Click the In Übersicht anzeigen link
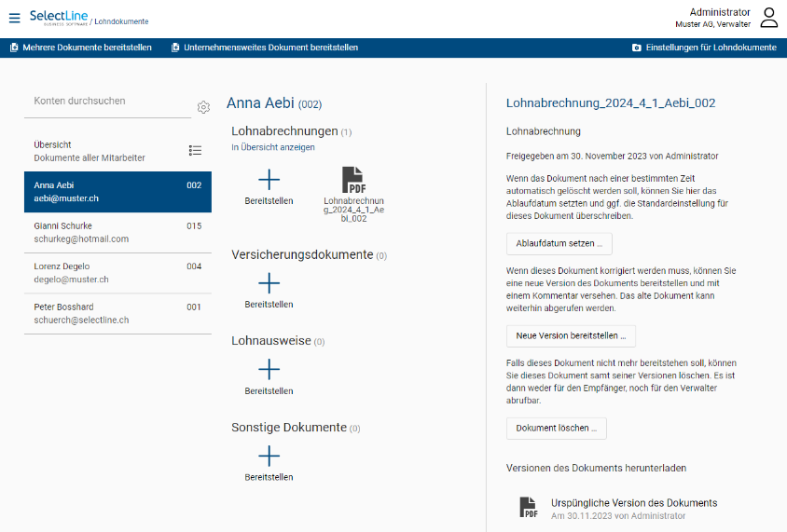The height and width of the screenshot is (532, 787). pyautogui.click(x=273, y=147)
